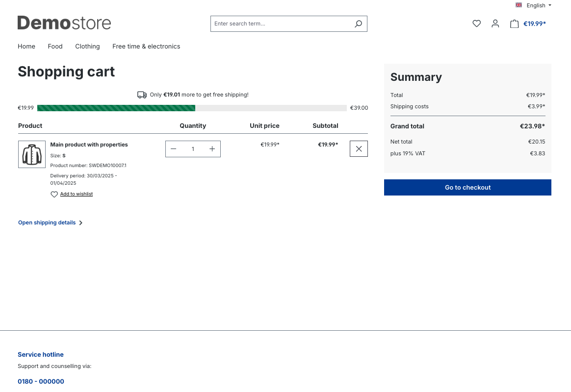The image size is (571, 392).
Task: Open the shopping bag cart icon
Action: [x=514, y=24]
